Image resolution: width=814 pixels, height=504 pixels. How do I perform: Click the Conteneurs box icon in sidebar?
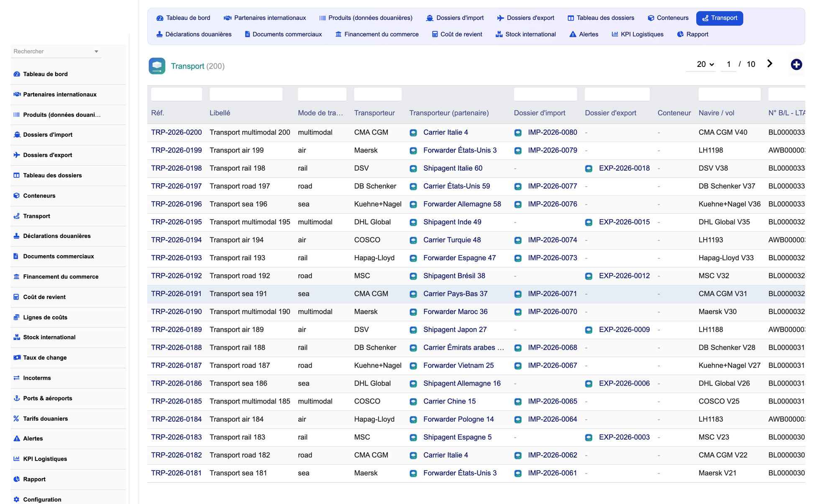[x=17, y=195]
